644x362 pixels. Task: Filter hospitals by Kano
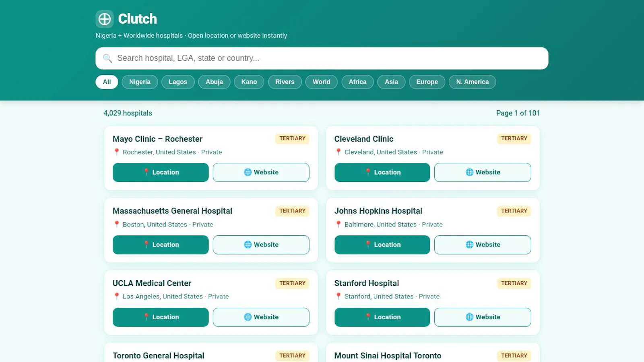[249, 82]
